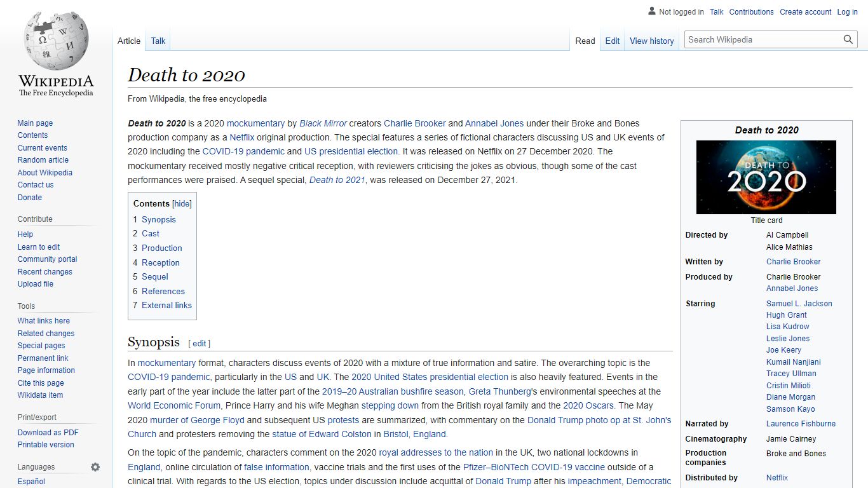The height and width of the screenshot is (488, 868).
Task: Open Contact us page
Action: click(x=36, y=185)
